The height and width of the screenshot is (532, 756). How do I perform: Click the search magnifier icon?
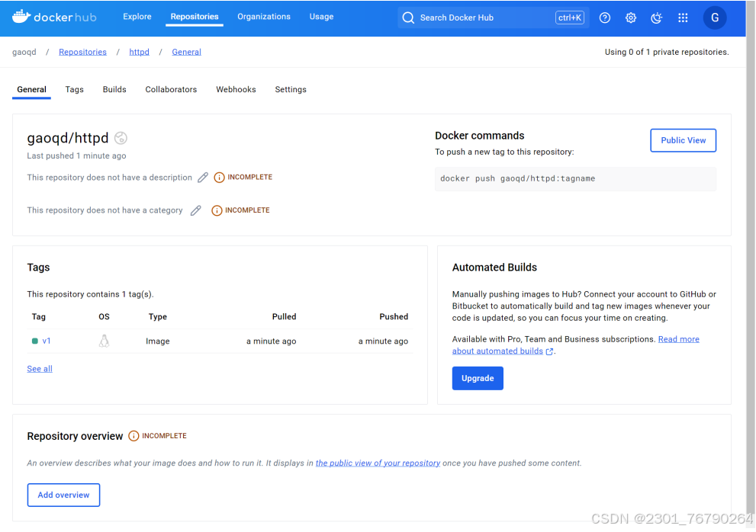[x=408, y=18]
